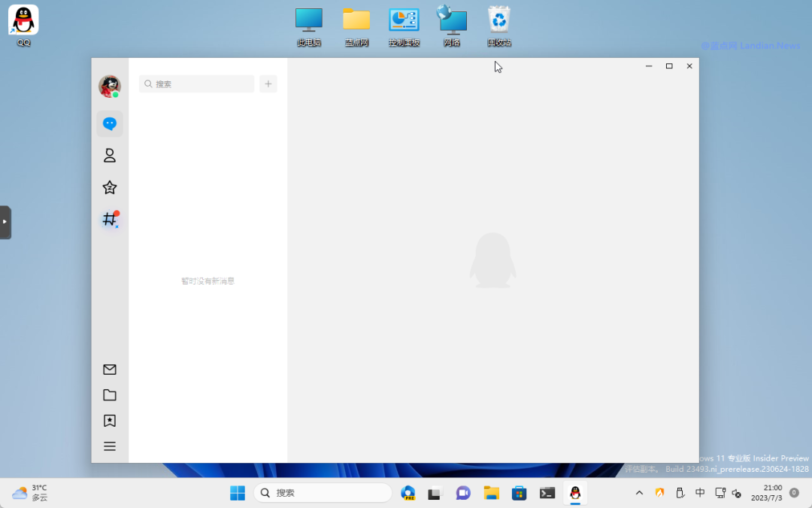
Task: Open Microsoft Edge PRE in taskbar
Action: 408,493
